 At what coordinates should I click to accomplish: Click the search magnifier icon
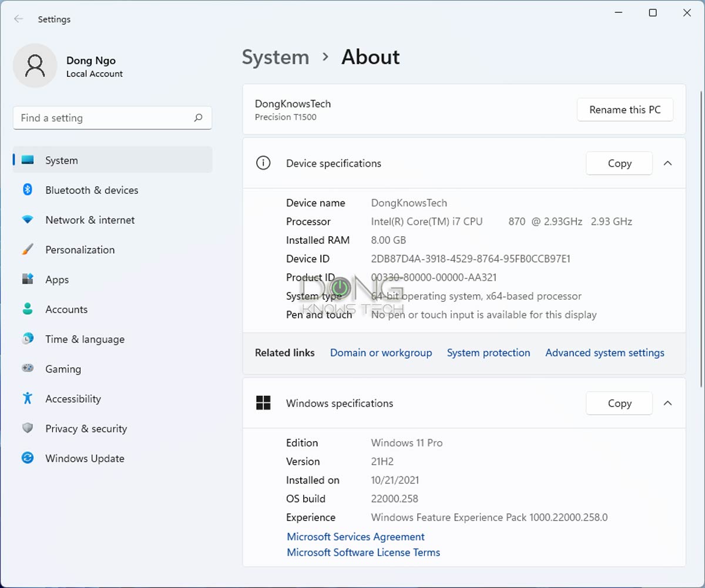pos(199,117)
